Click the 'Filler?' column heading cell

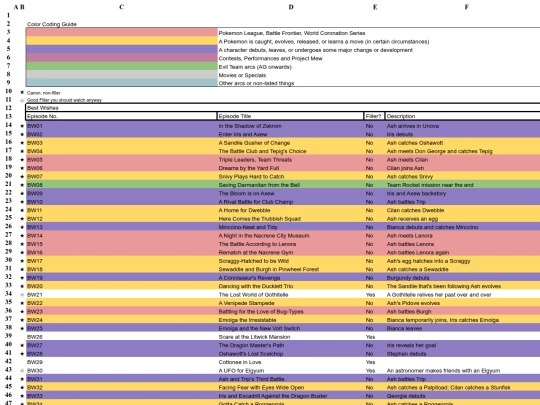coord(374,116)
